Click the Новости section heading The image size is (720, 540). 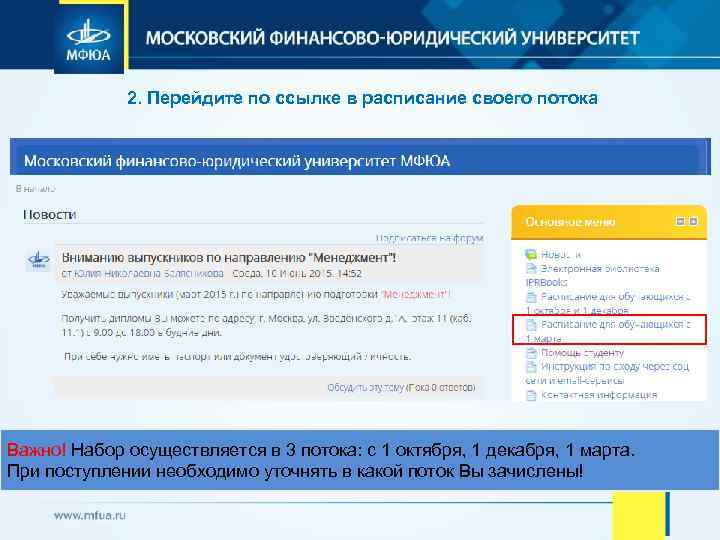(50, 214)
